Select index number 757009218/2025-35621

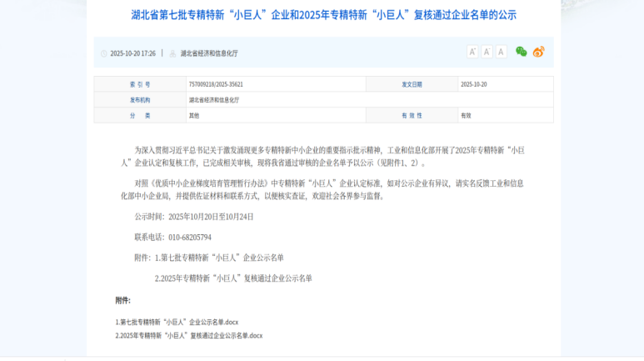(x=216, y=84)
